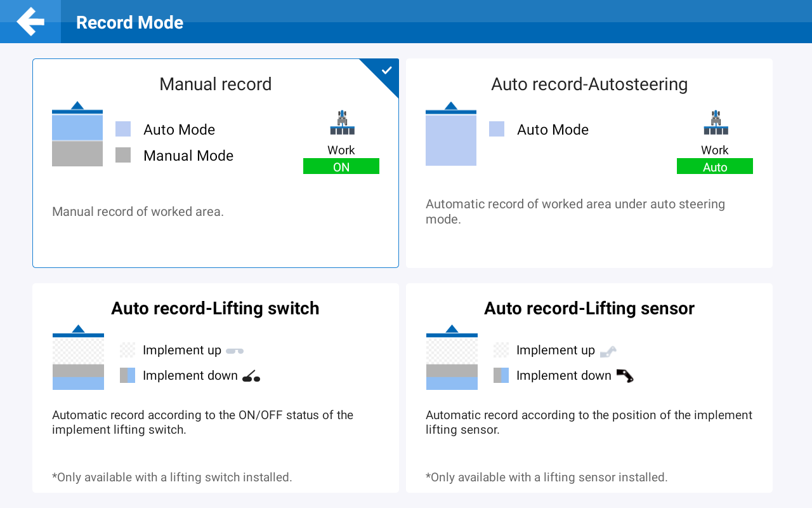Click the lifting sensor down icon
The image size is (812, 508).
pyautogui.click(x=625, y=376)
